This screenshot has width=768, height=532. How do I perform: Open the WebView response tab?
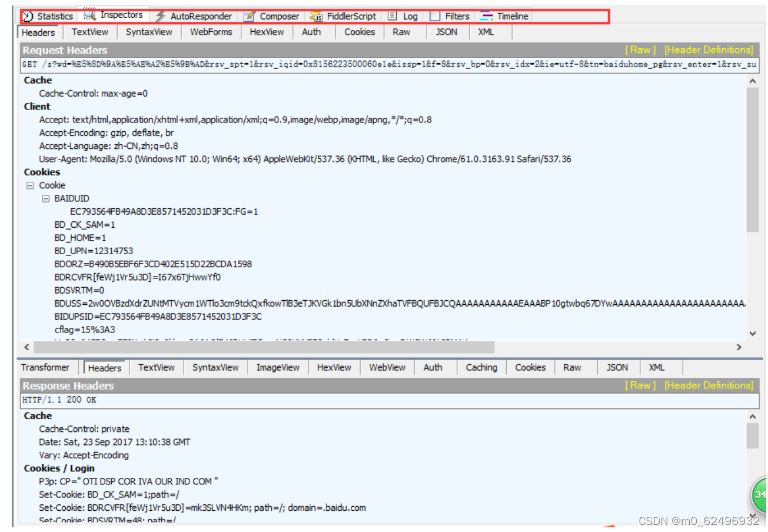(x=387, y=367)
